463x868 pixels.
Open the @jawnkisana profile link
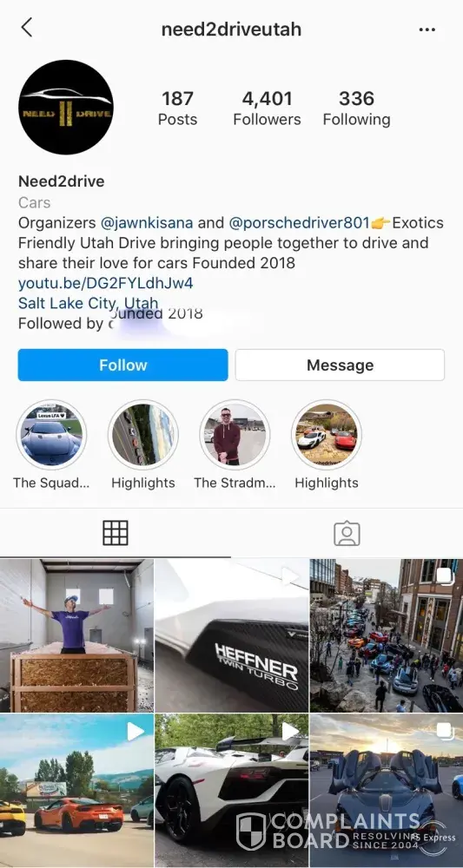pyautogui.click(x=147, y=222)
